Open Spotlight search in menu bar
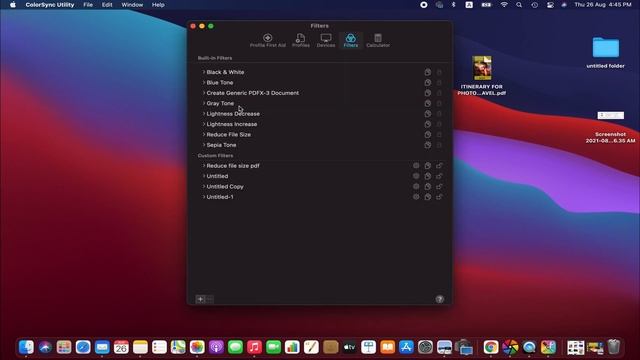The width and height of the screenshot is (640, 360). pyautogui.click(x=519, y=5)
